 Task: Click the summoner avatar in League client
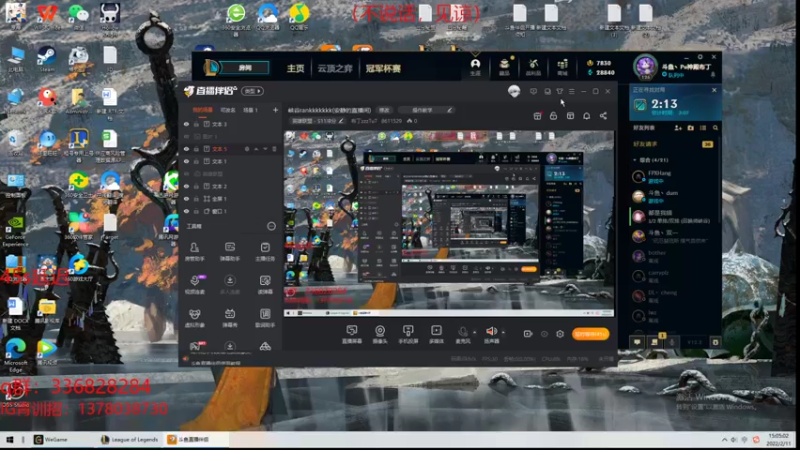tap(645, 67)
